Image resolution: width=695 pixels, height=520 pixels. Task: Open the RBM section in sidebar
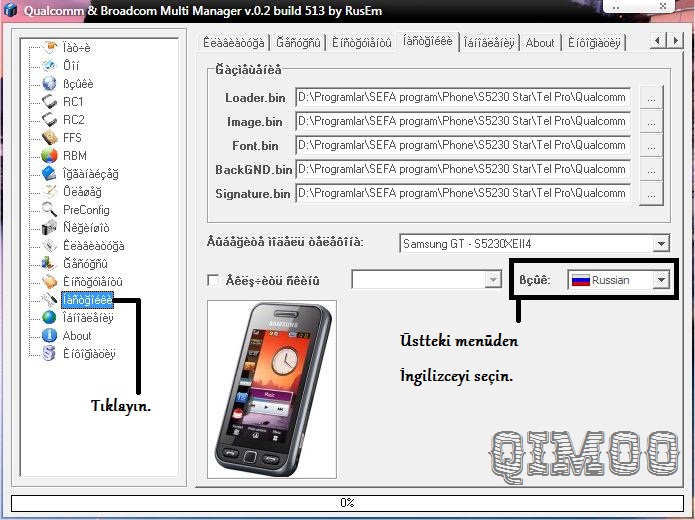coord(74,156)
